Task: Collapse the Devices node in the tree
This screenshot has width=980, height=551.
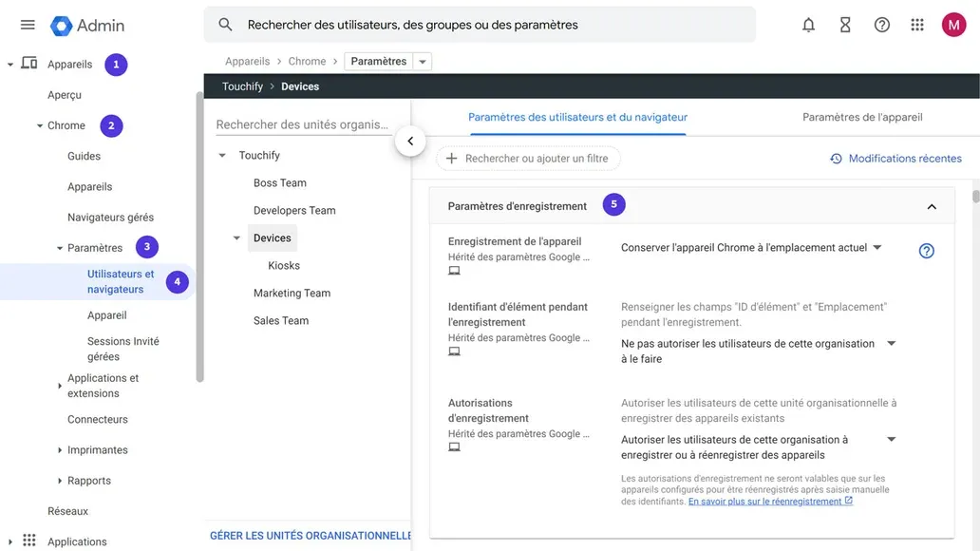Action: tap(236, 237)
